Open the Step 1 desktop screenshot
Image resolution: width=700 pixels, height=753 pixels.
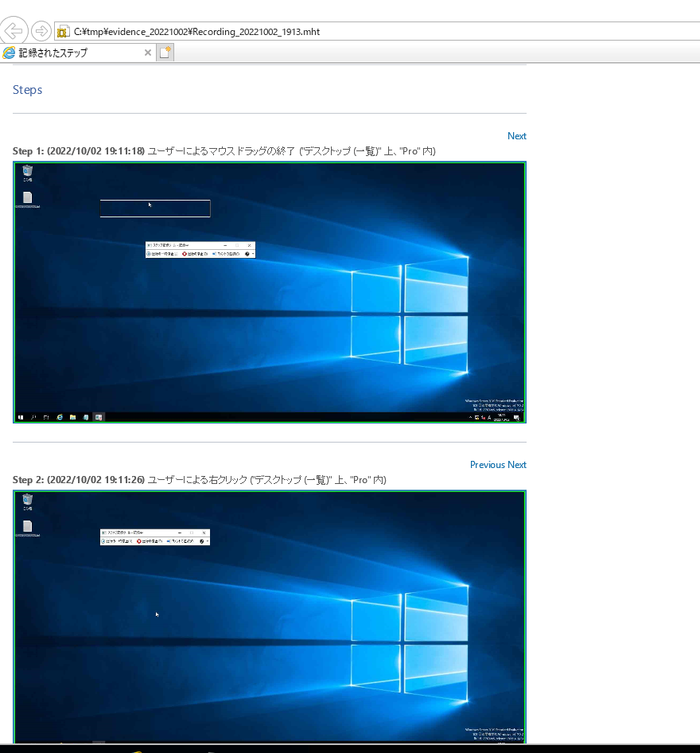(270, 292)
